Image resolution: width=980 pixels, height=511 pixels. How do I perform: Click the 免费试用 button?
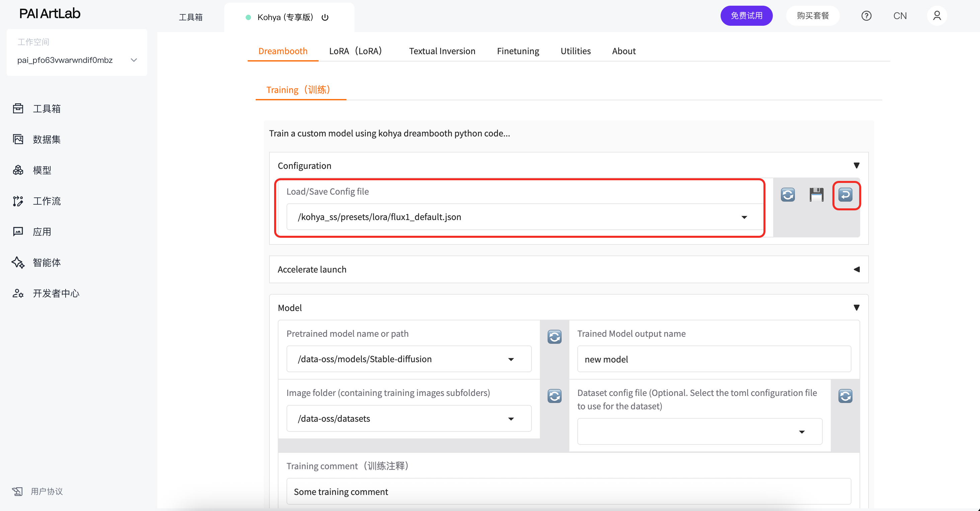pyautogui.click(x=746, y=16)
